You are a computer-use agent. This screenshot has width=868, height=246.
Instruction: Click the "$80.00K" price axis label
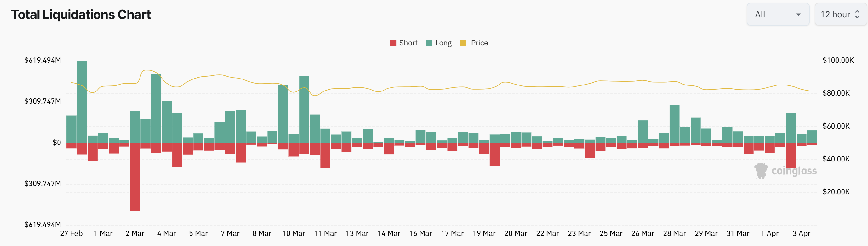(x=836, y=93)
